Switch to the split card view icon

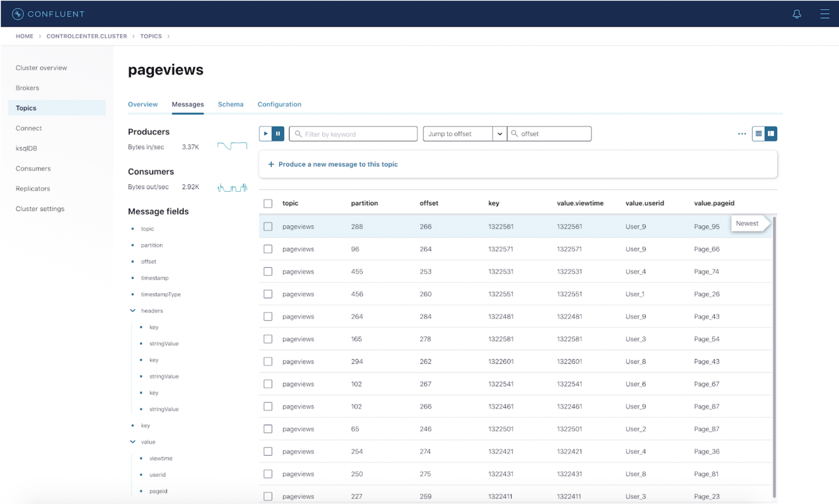(771, 133)
